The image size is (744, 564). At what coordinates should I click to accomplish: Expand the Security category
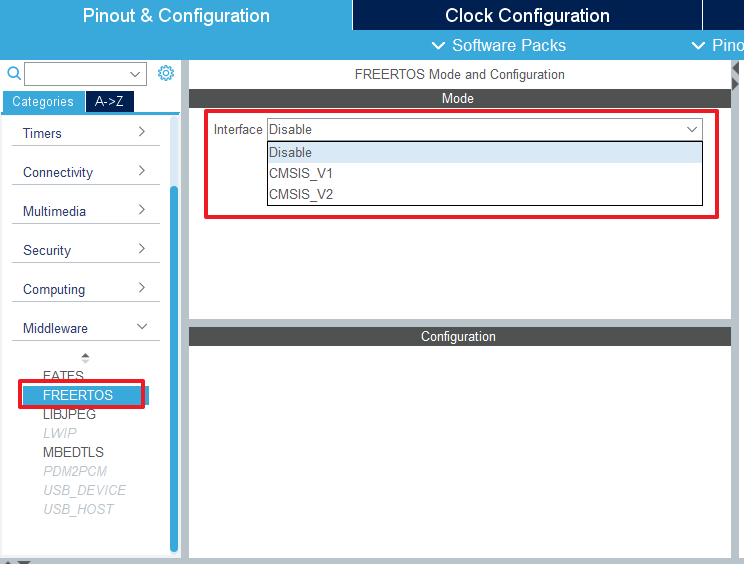pyautogui.click(x=85, y=250)
